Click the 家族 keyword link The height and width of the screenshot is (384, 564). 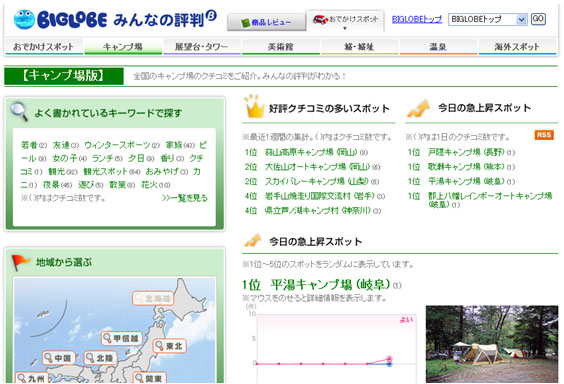coord(174,145)
